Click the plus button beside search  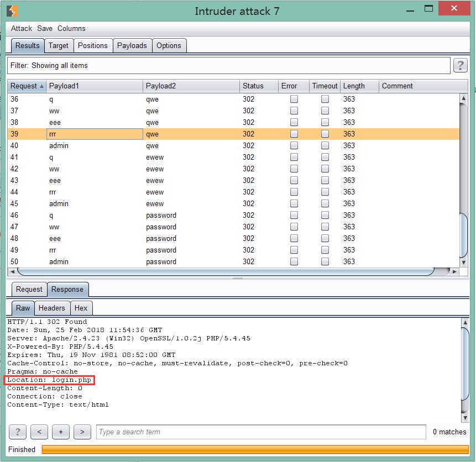[61, 432]
